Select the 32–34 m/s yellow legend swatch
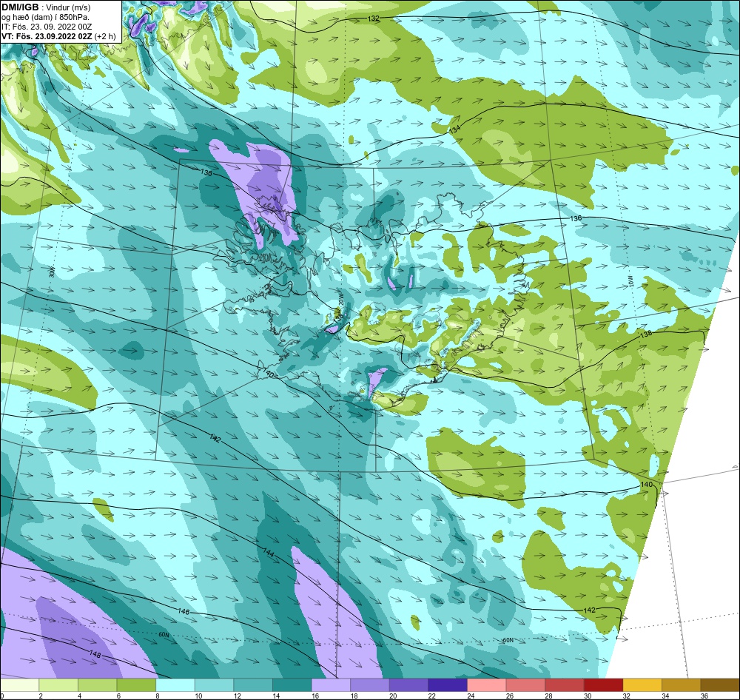Viewport: 740px width, 700px height. tap(642, 685)
